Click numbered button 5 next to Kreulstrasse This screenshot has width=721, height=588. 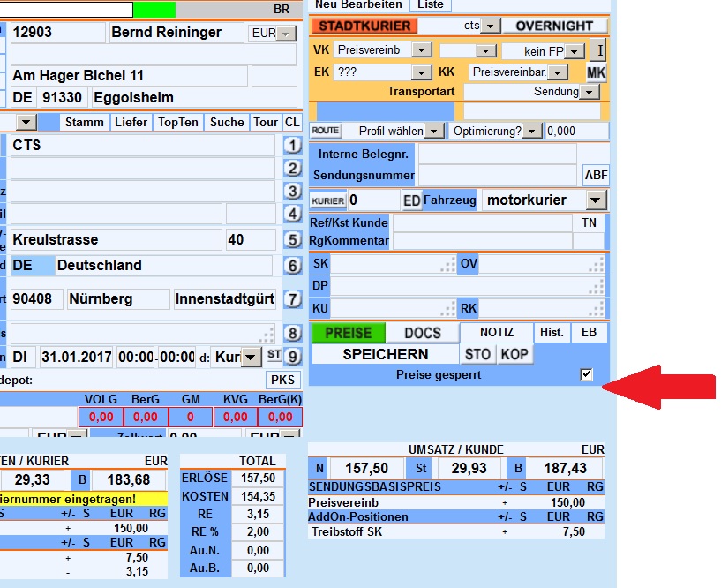click(x=292, y=240)
